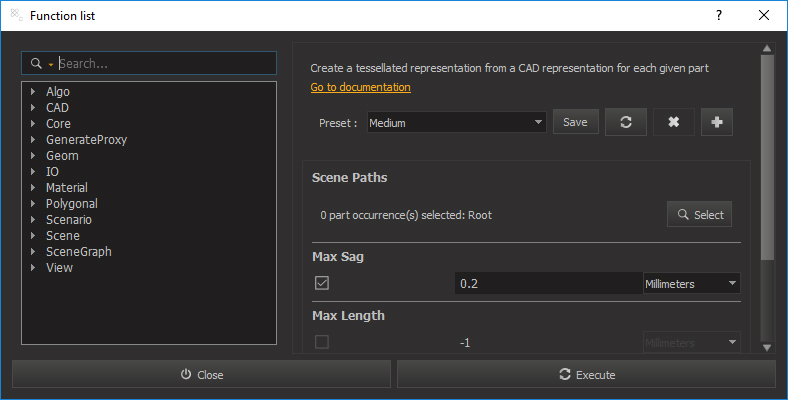Expand the Algo tree category
788x400 pixels.
pos(33,91)
